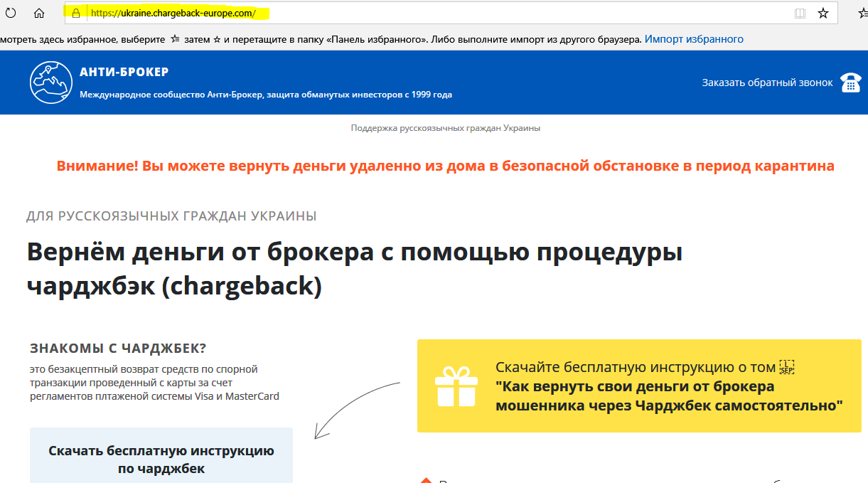Click the padlock site security icon
Viewport: 868px width, 483px height.
pyautogui.click(x=76, y=13)
